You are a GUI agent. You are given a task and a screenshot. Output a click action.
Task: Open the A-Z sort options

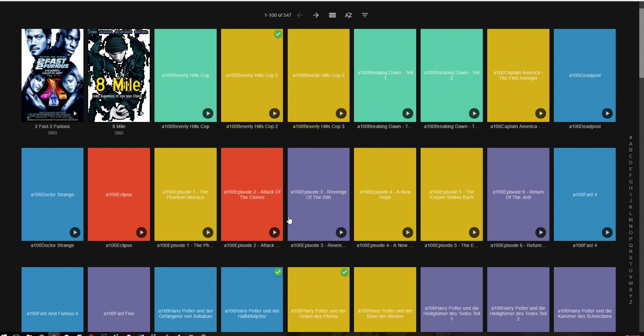tap(349, 15)
